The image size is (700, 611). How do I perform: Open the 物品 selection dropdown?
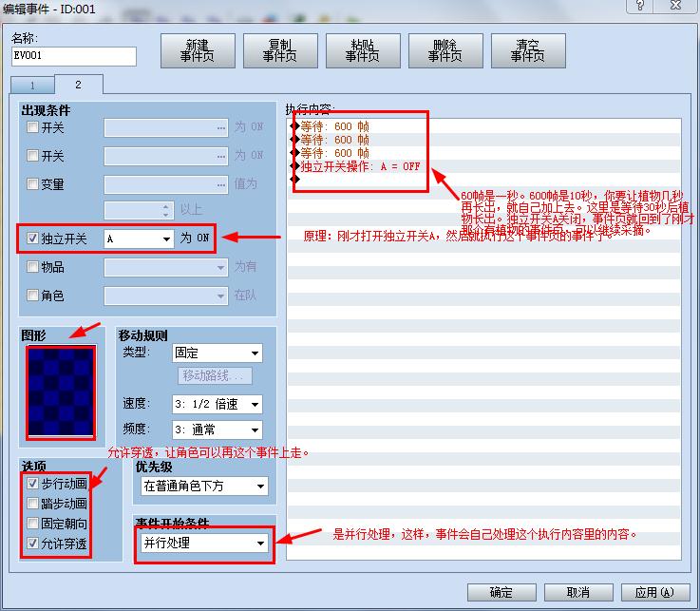click(x=166, y=268)
